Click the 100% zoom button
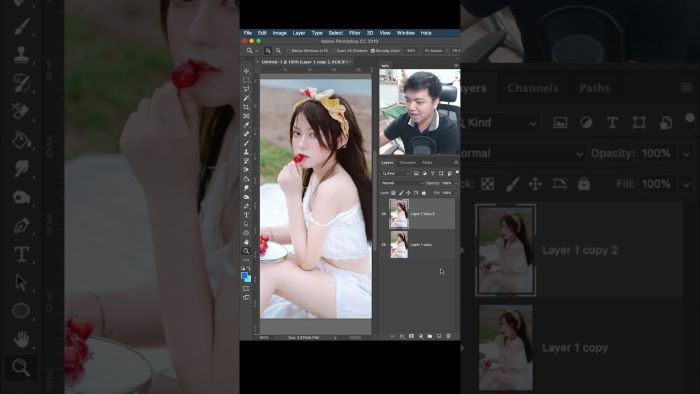Image resolution: width=700 pixels, height=394 pixels. 411,51
